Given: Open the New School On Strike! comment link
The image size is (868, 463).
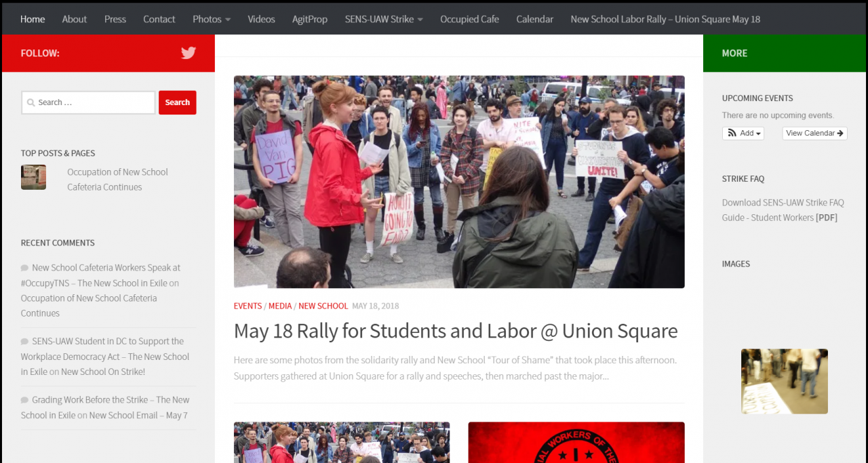Looking at the screenshot, I should pyautogui.click(x=103, y=371).
